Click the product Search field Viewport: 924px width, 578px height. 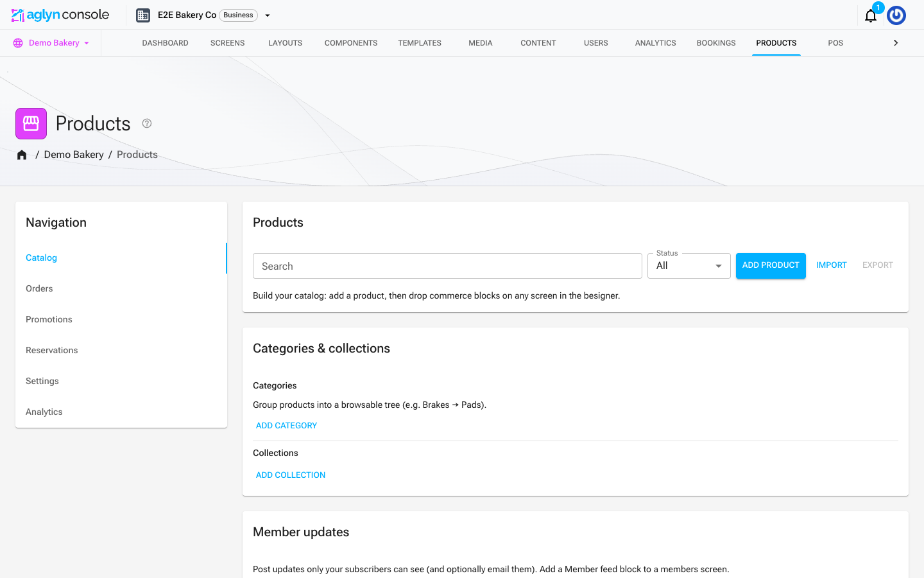[x=447, y=266]
